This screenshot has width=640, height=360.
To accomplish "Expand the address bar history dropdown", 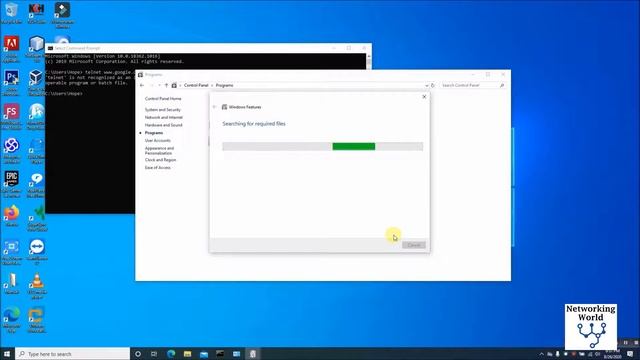I will [427, 85].
